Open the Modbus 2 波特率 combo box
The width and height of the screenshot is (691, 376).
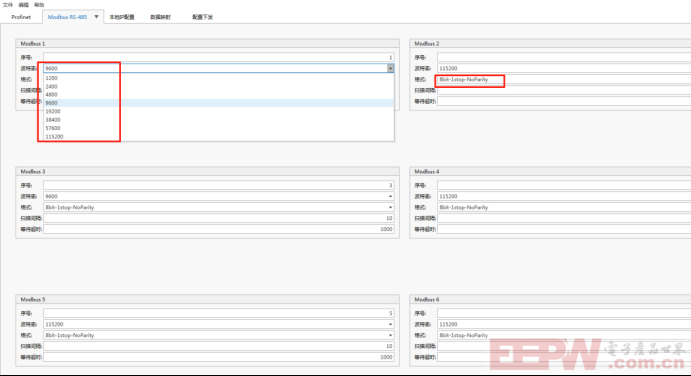pyautogui.click(x=564, y=68)
